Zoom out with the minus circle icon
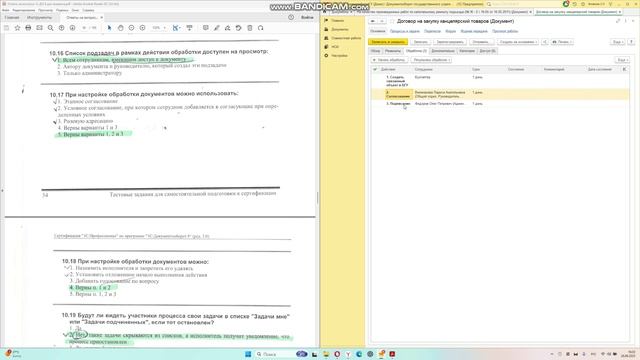 coord(131,28)
